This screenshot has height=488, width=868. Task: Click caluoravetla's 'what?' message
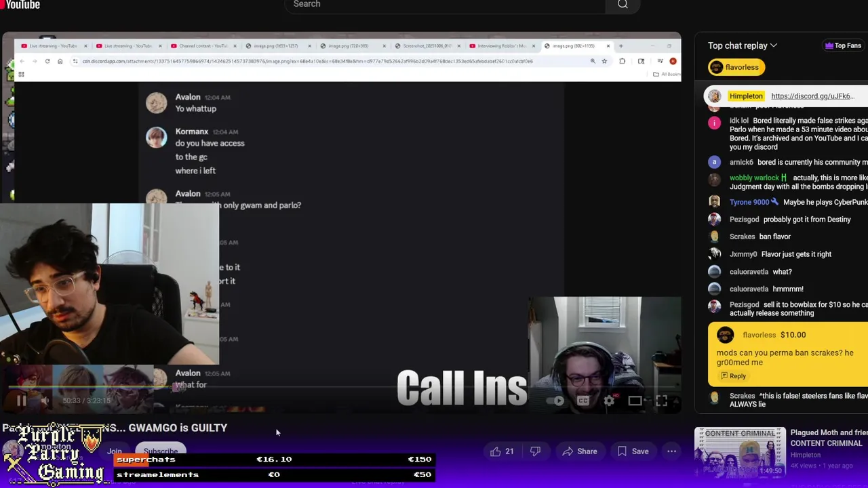[782, 272]
